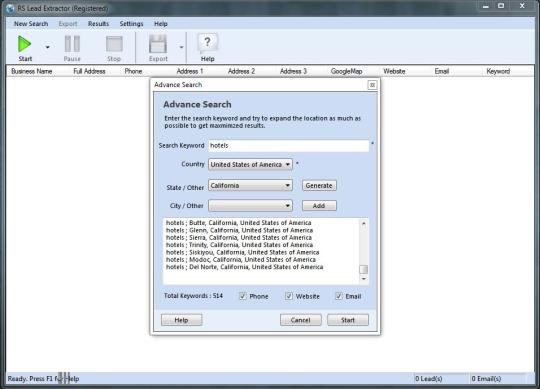
Task: Click the Generate button
Action: coord(319,186)
